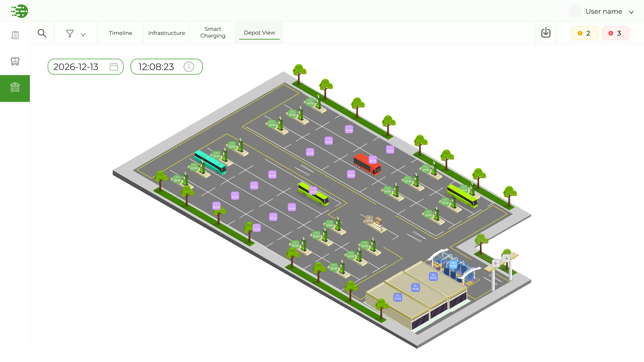This screenshot has width=644, height=362.
Task: Select the Smart Charging tab
Action: [213, 33]
